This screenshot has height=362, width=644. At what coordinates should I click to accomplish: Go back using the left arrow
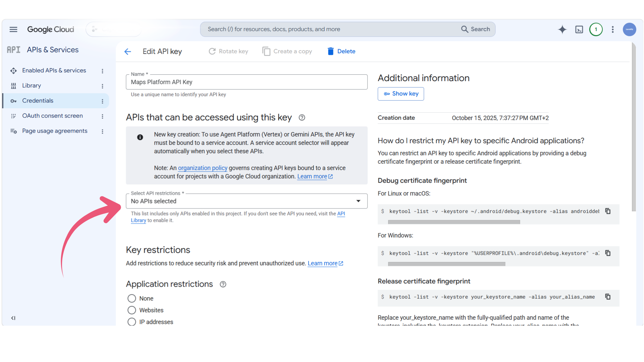pos(128,52)
